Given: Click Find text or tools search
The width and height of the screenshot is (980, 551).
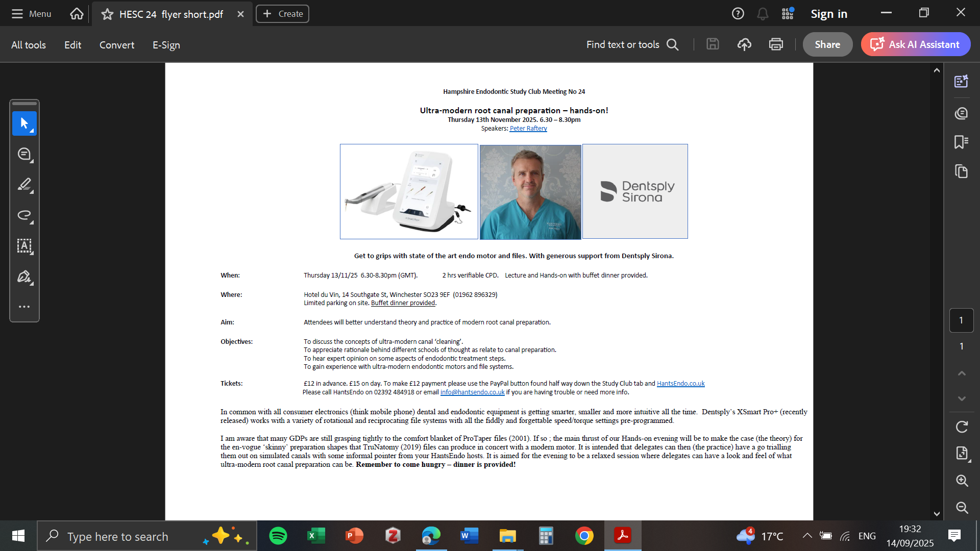Looking at the screenshot, I should (x=632, y=44).
